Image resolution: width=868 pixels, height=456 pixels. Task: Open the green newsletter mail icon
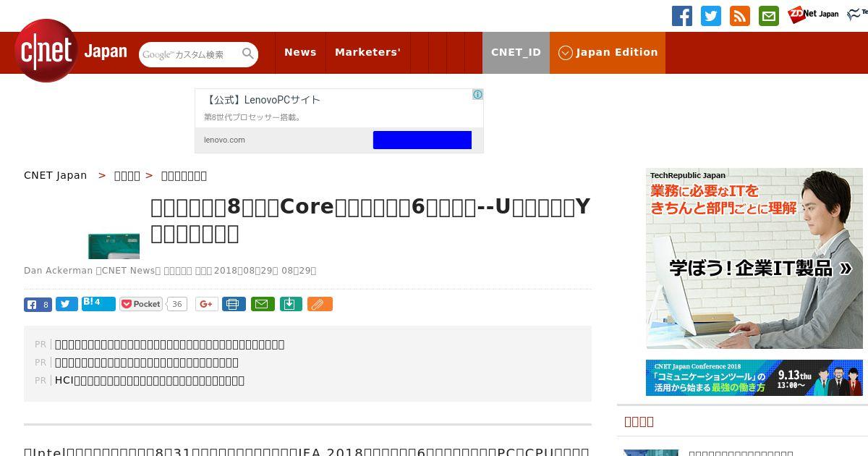(x=768, y=16)
